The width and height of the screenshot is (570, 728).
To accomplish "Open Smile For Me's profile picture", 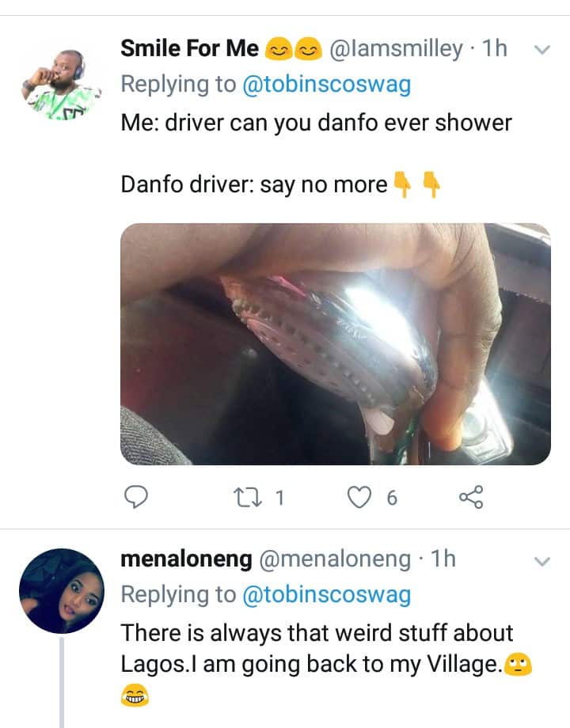I will pos(60,82).
